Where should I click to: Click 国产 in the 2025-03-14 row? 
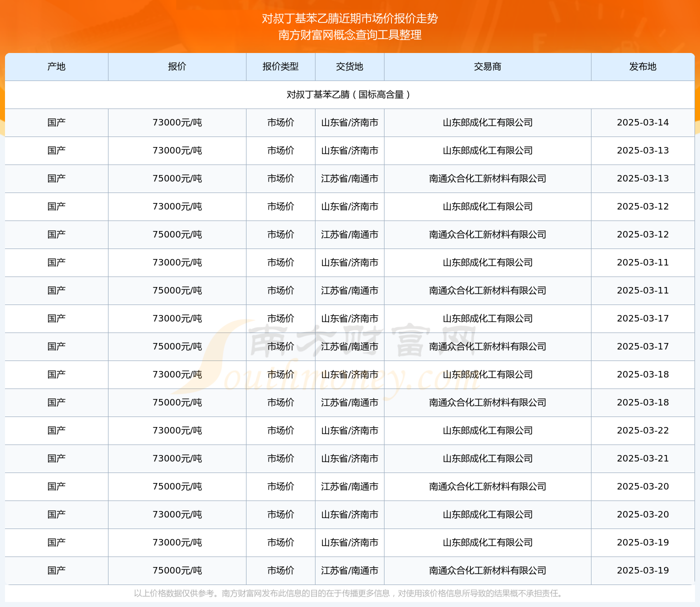tap(56, 122)
